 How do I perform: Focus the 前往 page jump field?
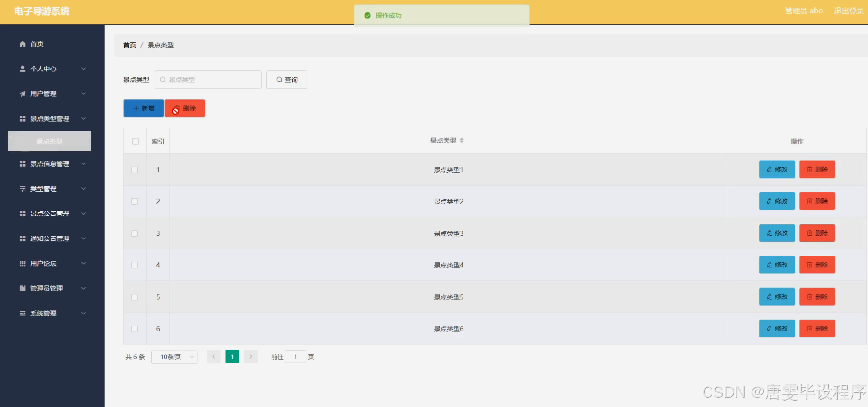point(295,357)
